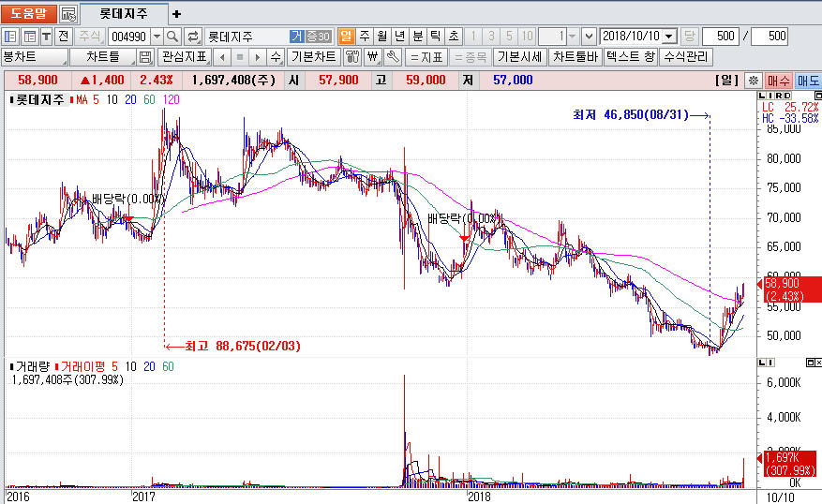Click the 수식관리 button
This screenshot has width=822, height=504.
tap(686, 57)
